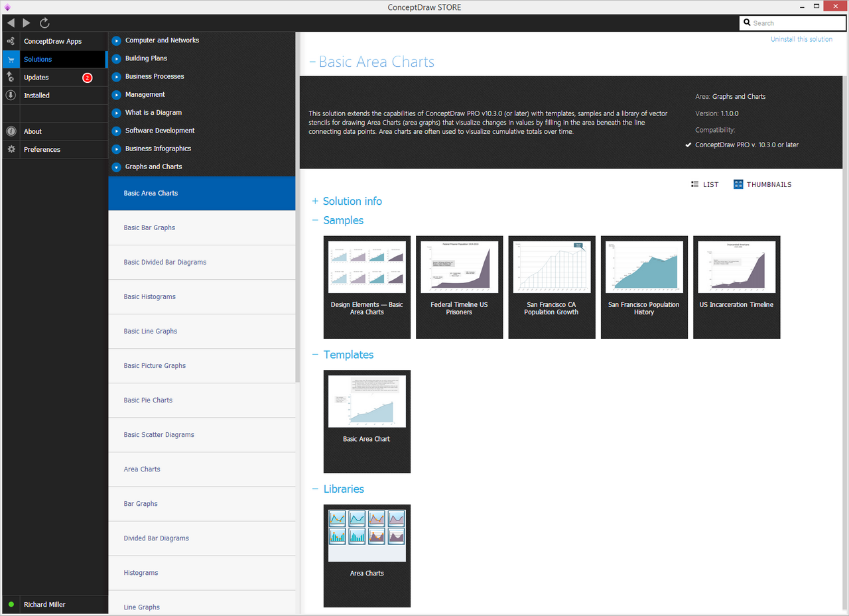Image resolution: width=849 pixels, height=616 pixels.
Task: Switch to THUMBNAILS view
Action: click(763, 184)
